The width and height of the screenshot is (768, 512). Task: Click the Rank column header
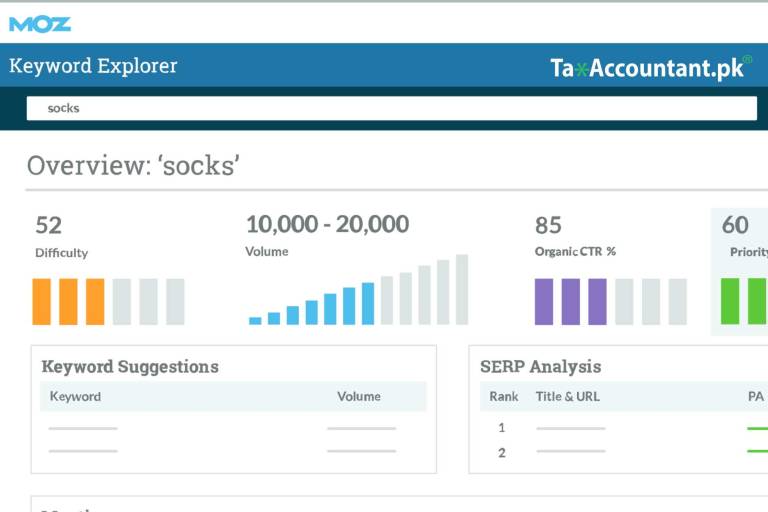[504, 396]
